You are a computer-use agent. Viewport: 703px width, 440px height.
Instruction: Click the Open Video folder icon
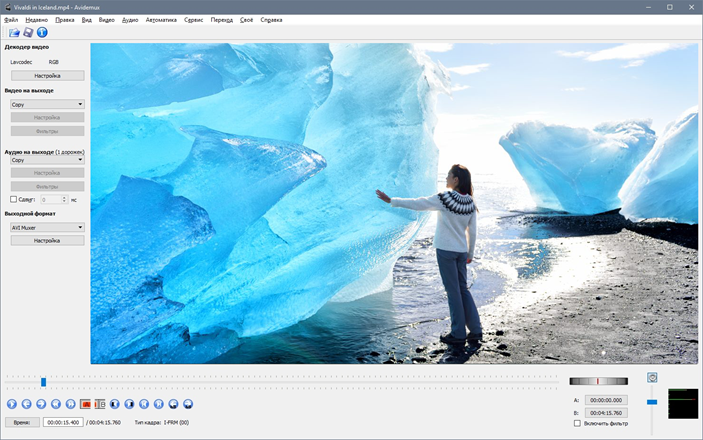pos(14,33)
